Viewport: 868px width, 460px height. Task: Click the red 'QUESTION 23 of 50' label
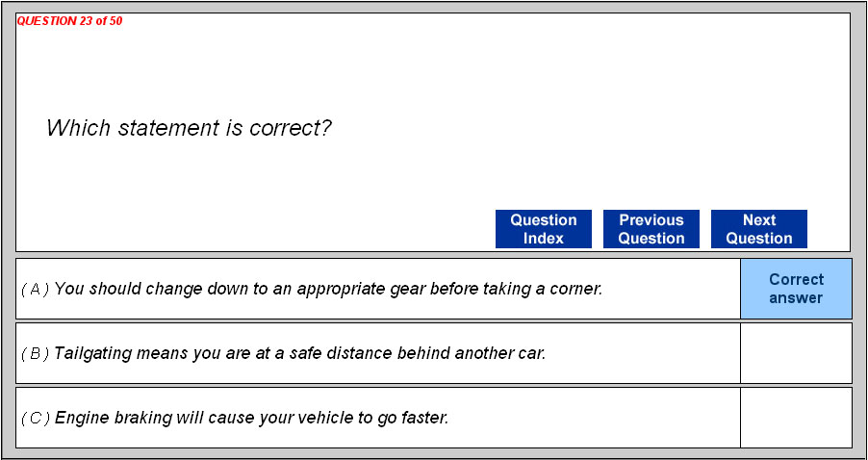pyautogui.click(x=69, y=21)
